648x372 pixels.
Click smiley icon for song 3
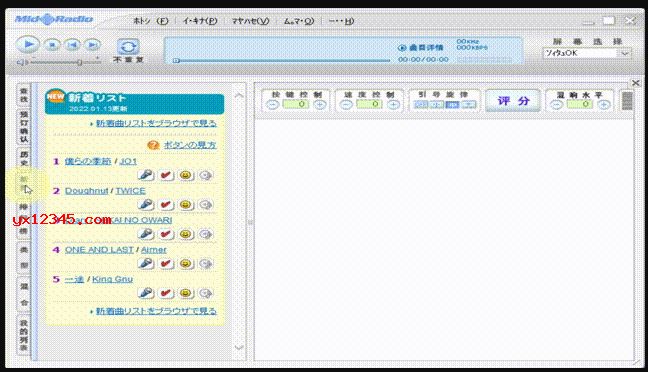pos(186,234)
